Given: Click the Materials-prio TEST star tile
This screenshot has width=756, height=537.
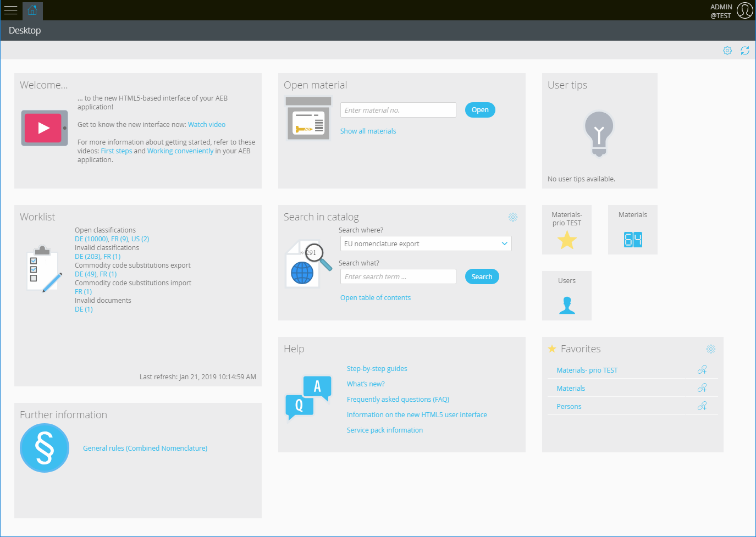Looking at the screenshot, I should point(567,239).
